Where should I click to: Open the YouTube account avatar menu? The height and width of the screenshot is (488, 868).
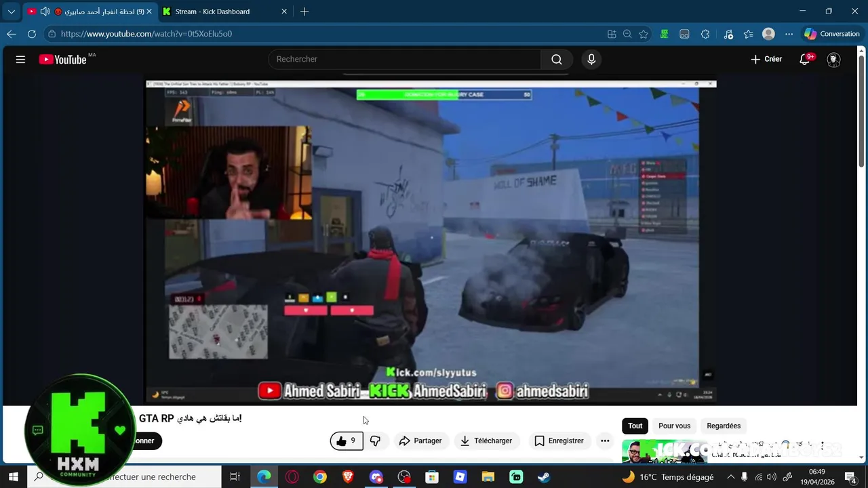click(834, 60)
